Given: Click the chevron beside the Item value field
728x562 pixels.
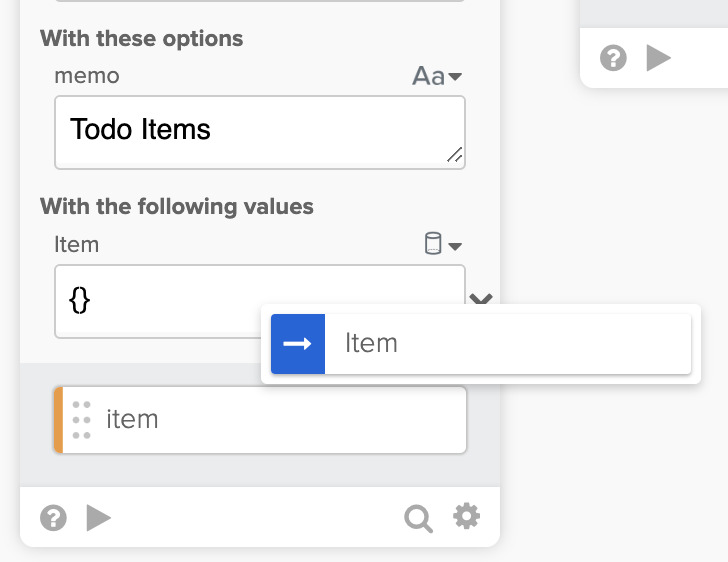Looking at the screenshot, I should point(480,299).
